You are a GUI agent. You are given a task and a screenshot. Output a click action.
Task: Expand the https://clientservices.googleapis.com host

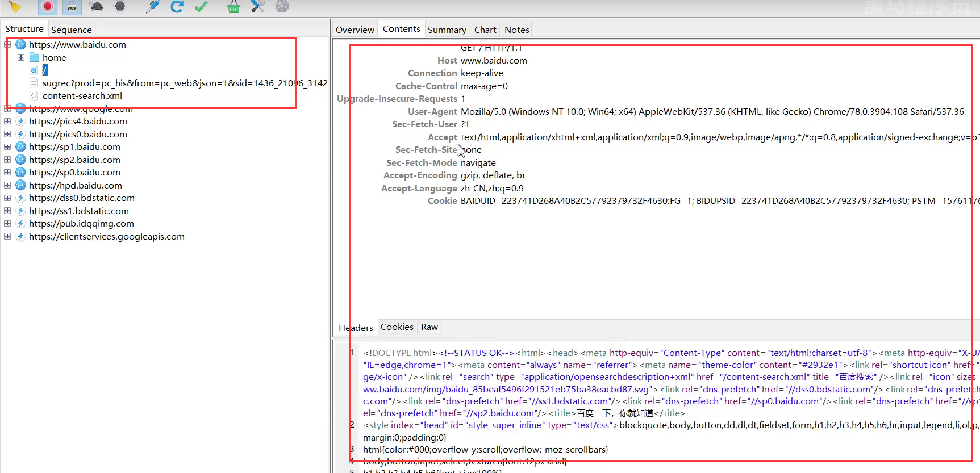point(7,236)
